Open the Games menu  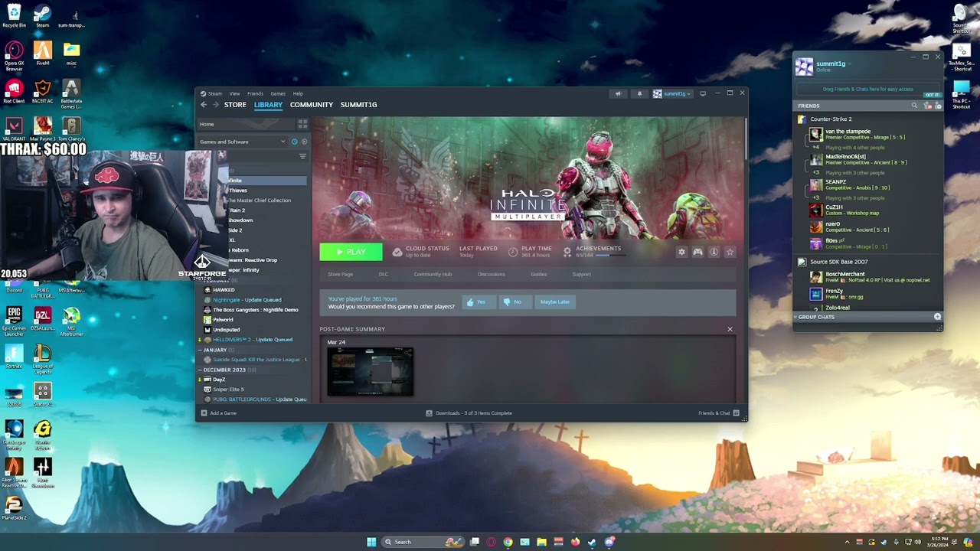tap(278, 93)
